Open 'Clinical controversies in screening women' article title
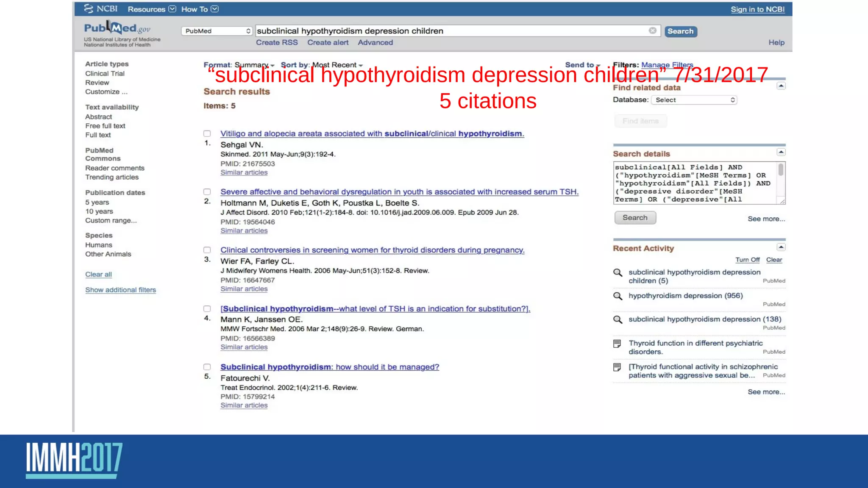The width and height of the screenshot is (868, 488). 372,250
